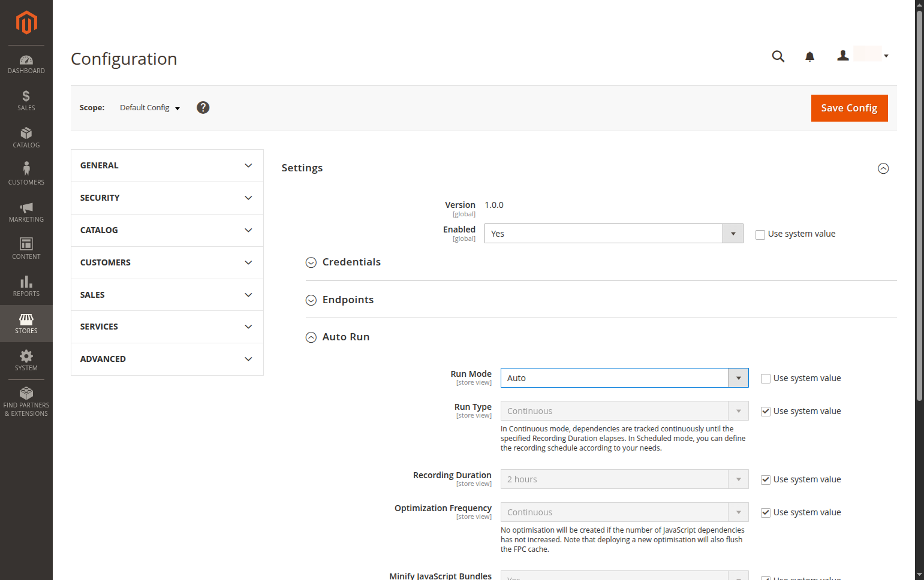Expand the SERVICES configuration tab
924x580 pixels.
coord(167,327)
